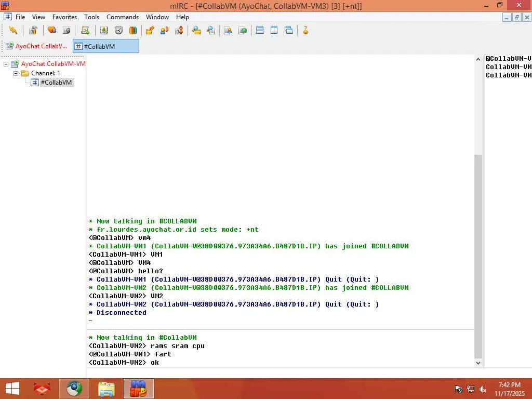Open the Colors books toolbar icon
The width and height of the screenshot is (532, 399).
pos(133,31)
